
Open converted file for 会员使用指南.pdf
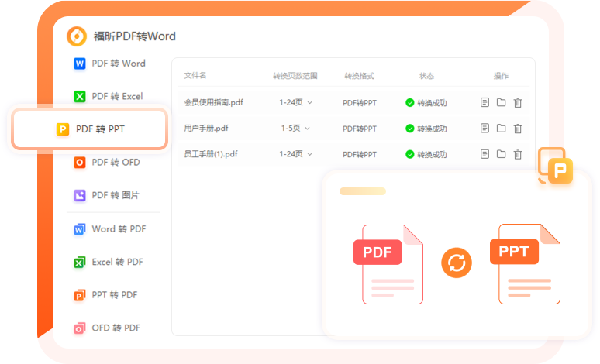(x=484, y=102)
